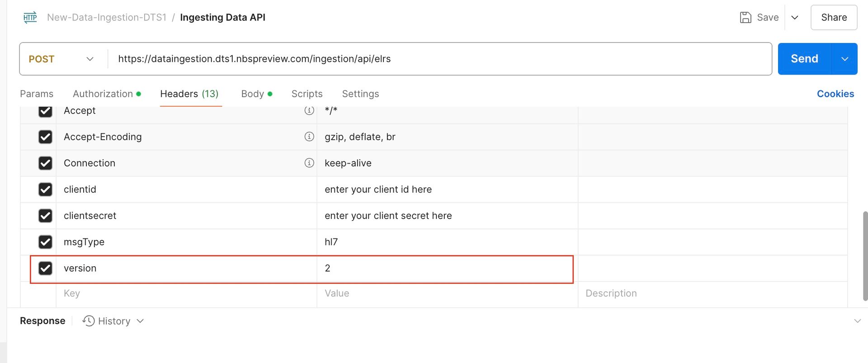The height and width of the screenshot is (363, 868).
Task: Expand the Send button dropdown arrow
Action: point(844,59)
